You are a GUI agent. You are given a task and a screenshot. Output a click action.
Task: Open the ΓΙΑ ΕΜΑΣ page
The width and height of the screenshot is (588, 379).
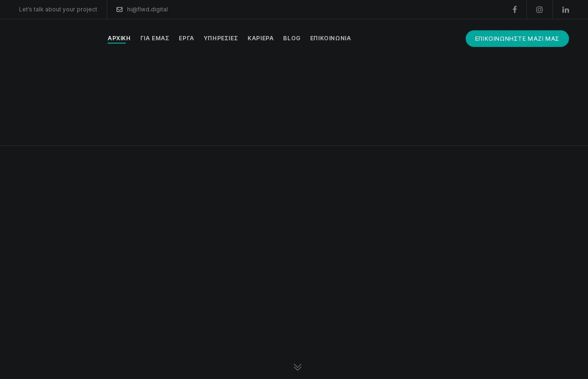(x=155, y=38)
